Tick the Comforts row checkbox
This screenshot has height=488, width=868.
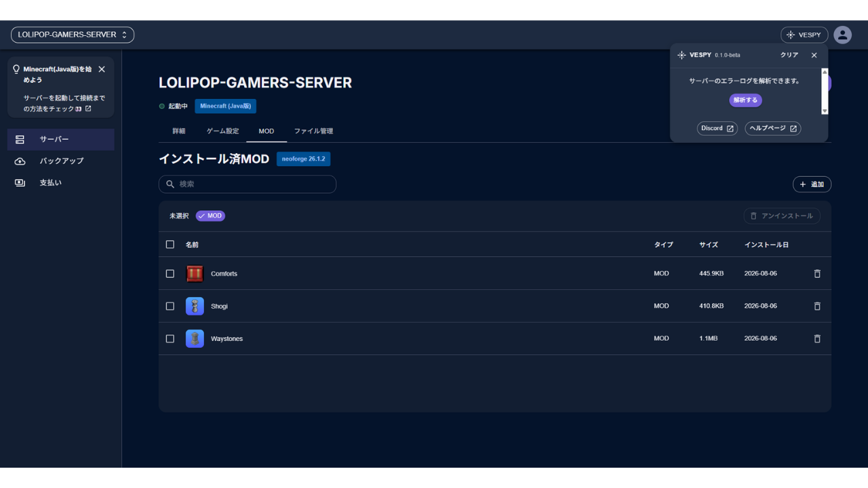coord(170,274)
